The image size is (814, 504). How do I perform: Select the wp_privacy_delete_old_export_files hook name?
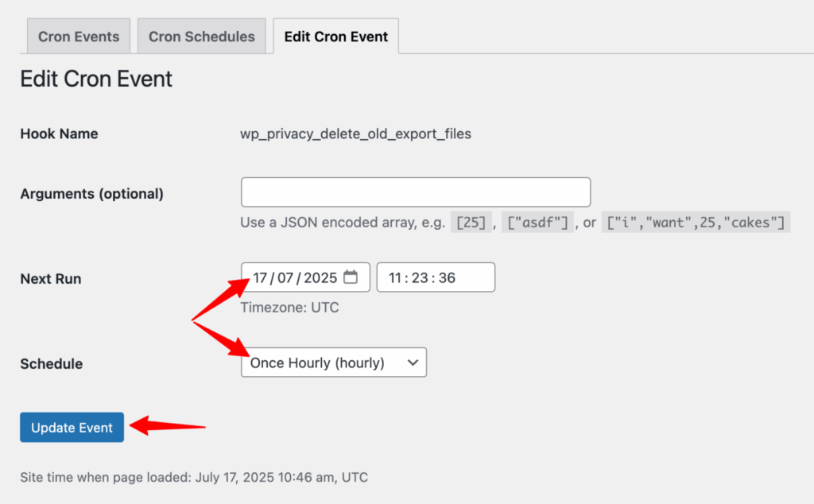tap(356, 134)
